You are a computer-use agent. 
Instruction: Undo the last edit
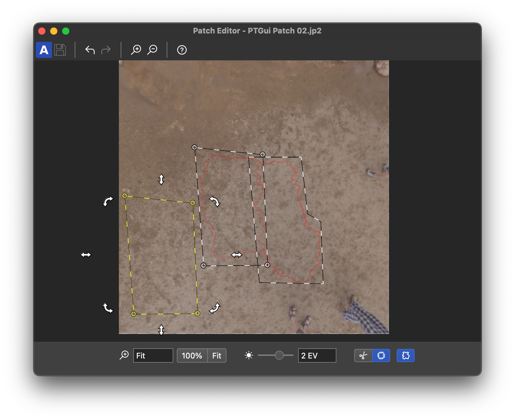click(x=90, y=50)
